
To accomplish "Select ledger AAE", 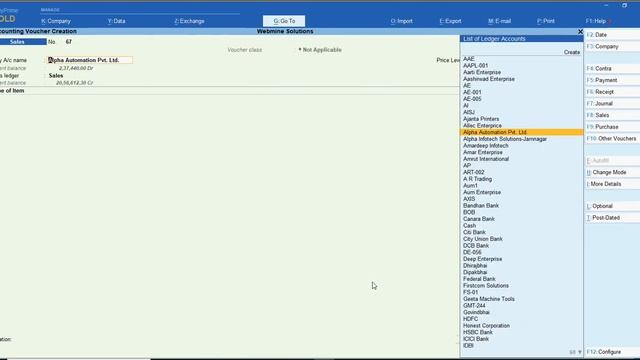I will (469, 59).
